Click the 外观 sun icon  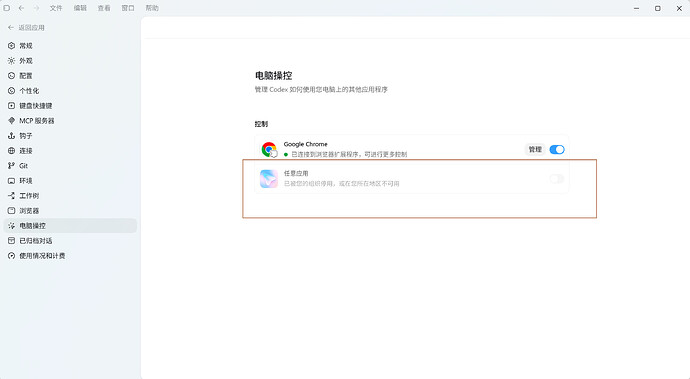[11, 60]
